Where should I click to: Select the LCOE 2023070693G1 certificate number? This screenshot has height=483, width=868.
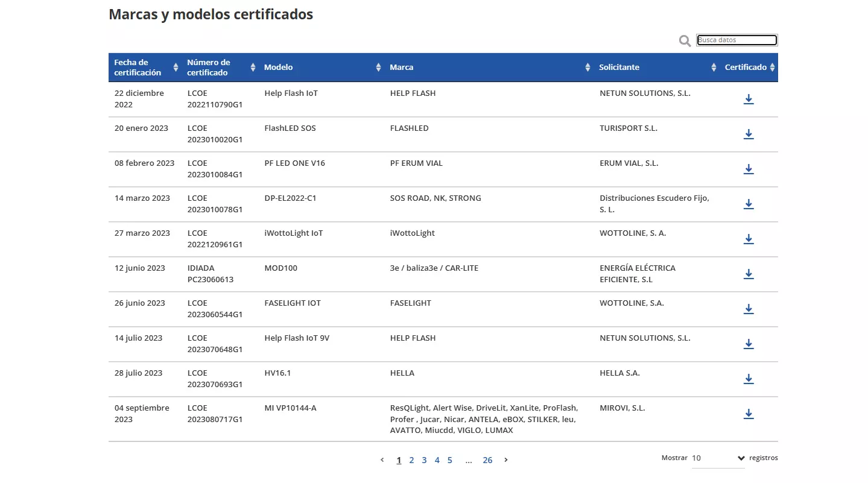click(x=215, y=379)
